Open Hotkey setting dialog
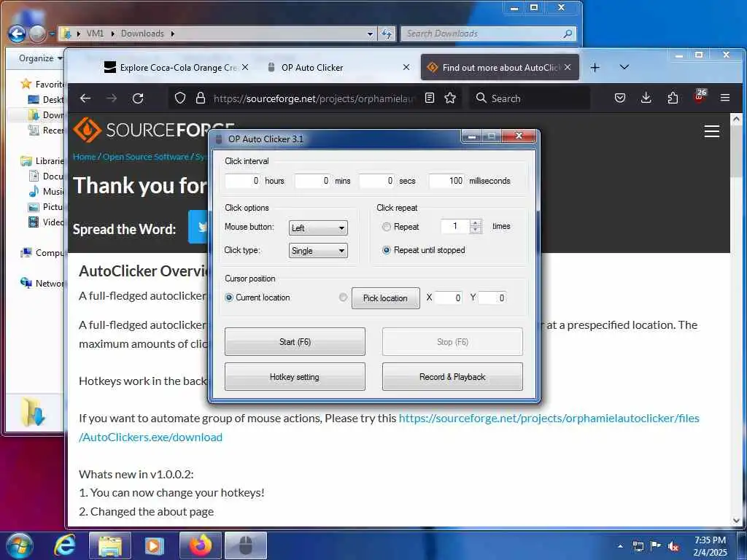747x560 pixels. [x=295, y=377]
